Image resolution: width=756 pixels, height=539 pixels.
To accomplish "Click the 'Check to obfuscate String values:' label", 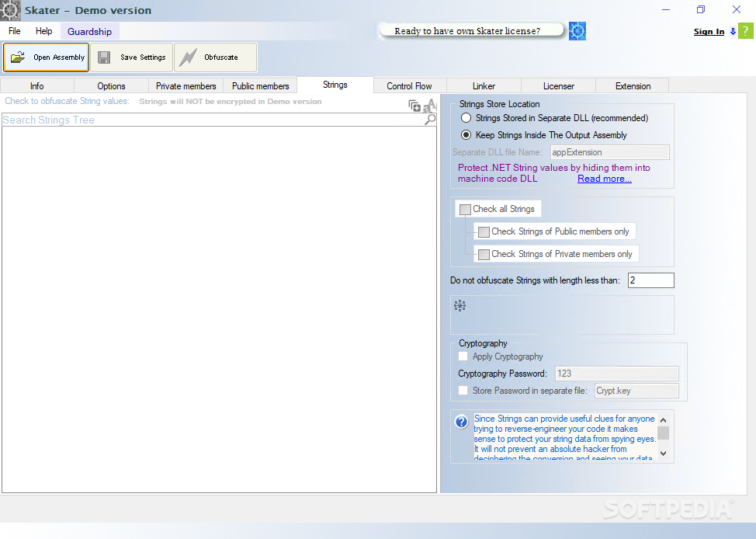I will (67, 101).
